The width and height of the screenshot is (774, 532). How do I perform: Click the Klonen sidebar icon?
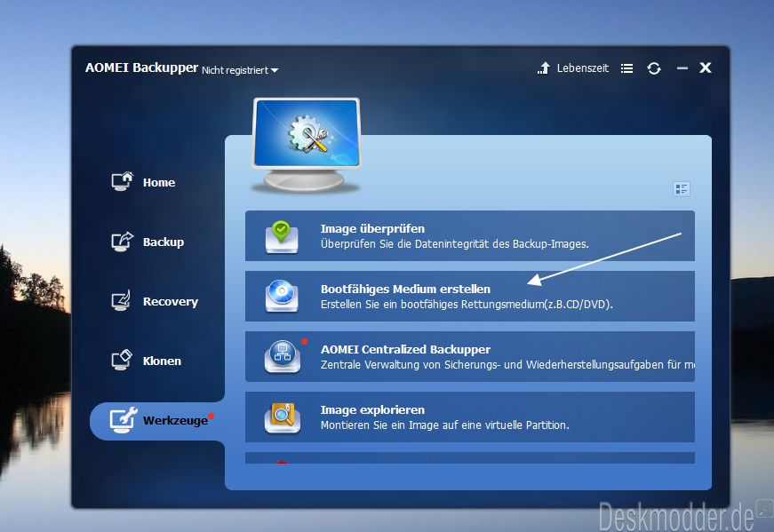coord(122,361)
